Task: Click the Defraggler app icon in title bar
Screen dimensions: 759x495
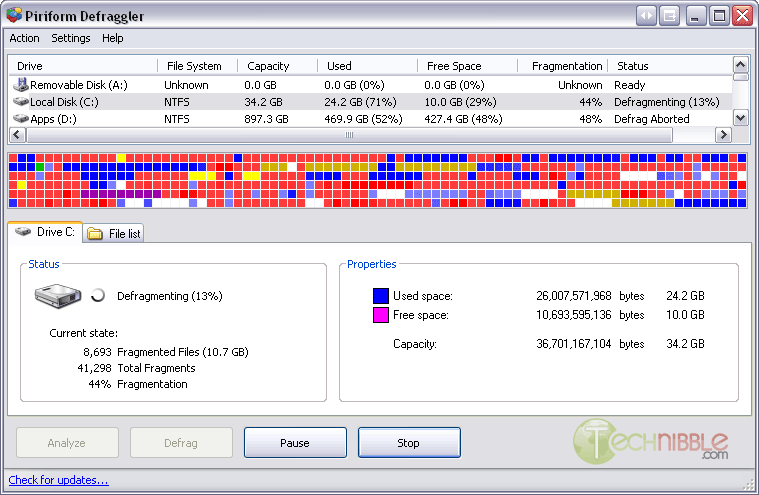Action: tap(14, 15)
